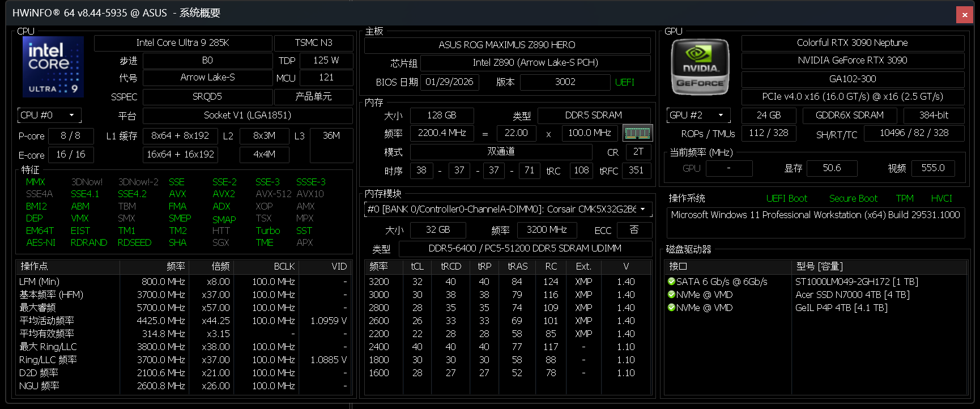The image size is (980, 409).
Task: Click the ECC value 否 field
Action: [x=634, y=230]
